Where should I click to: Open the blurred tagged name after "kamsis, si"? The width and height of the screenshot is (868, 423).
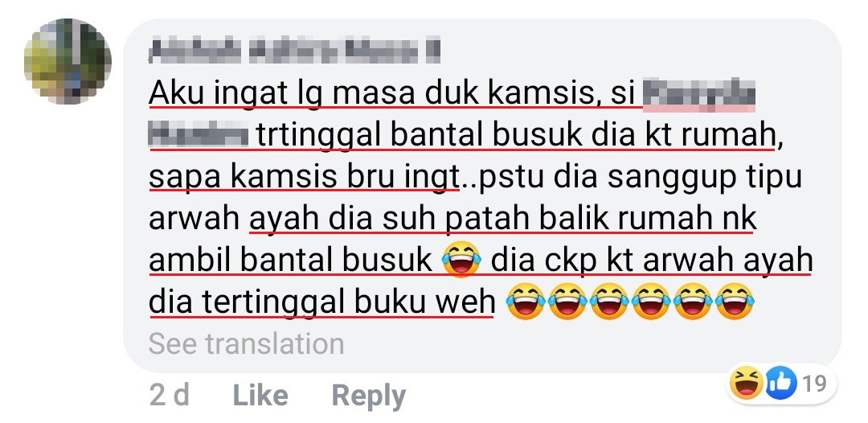click(699, 95)
